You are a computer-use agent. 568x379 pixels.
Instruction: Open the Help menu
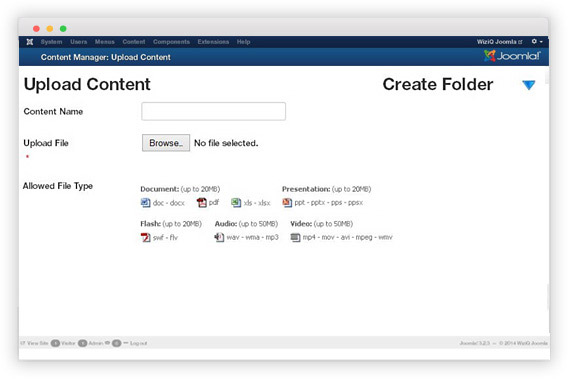click(243, 42)
